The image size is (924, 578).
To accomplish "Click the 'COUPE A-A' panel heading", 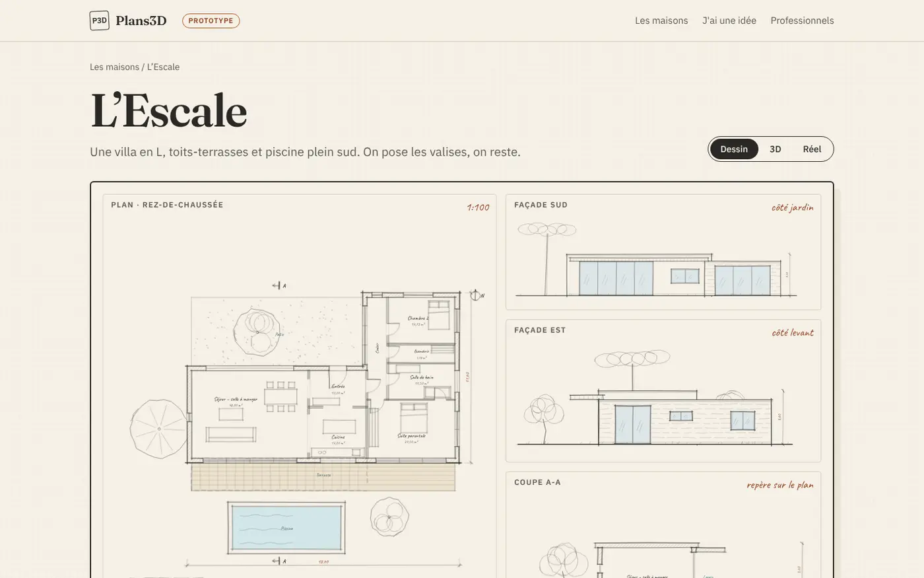I will point(537,482).
